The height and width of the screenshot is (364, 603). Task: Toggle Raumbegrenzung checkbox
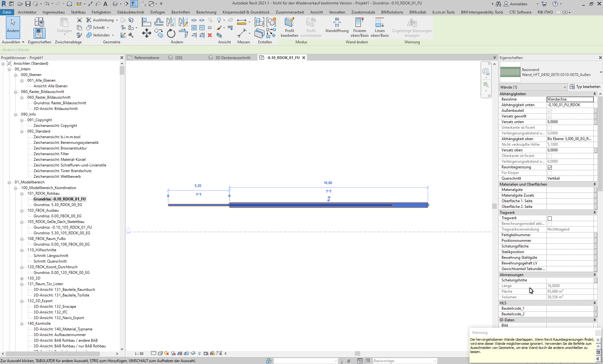pos(550,167)
